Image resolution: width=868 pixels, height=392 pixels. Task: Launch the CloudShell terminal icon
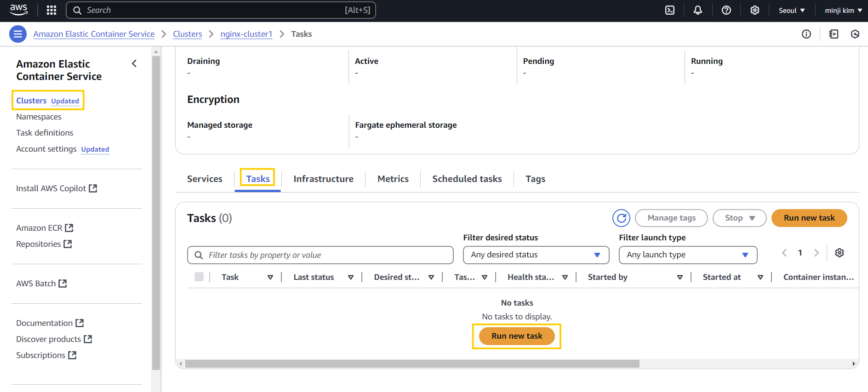click(x=670, y=10)
